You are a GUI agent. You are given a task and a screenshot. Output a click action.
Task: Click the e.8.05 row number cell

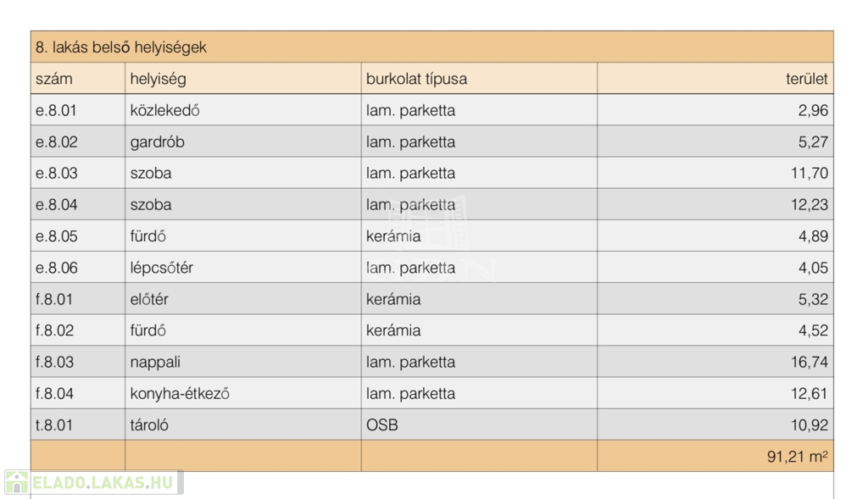57,236
